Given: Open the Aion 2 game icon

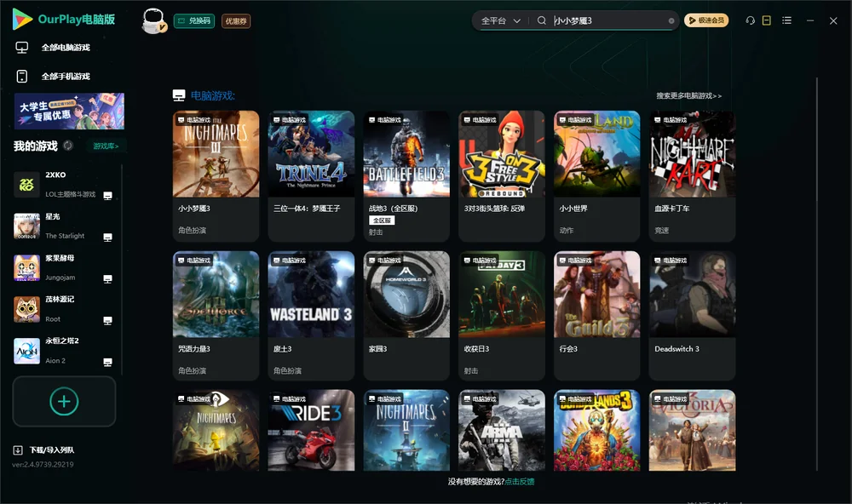Looking at the screenshot, I should [26, 351].
